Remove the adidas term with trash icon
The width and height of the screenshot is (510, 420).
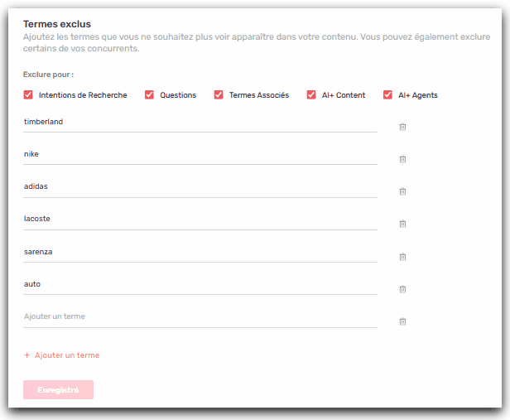point(402,191)
